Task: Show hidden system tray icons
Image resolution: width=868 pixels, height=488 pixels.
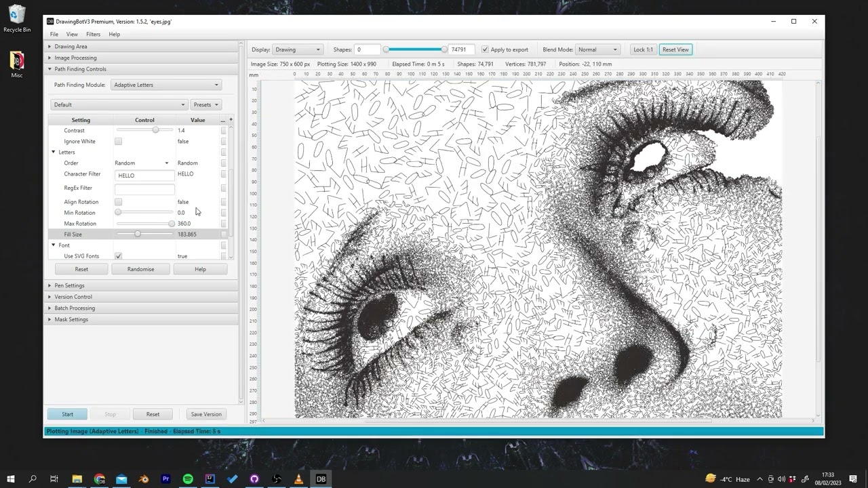Action: click(759, 479)
